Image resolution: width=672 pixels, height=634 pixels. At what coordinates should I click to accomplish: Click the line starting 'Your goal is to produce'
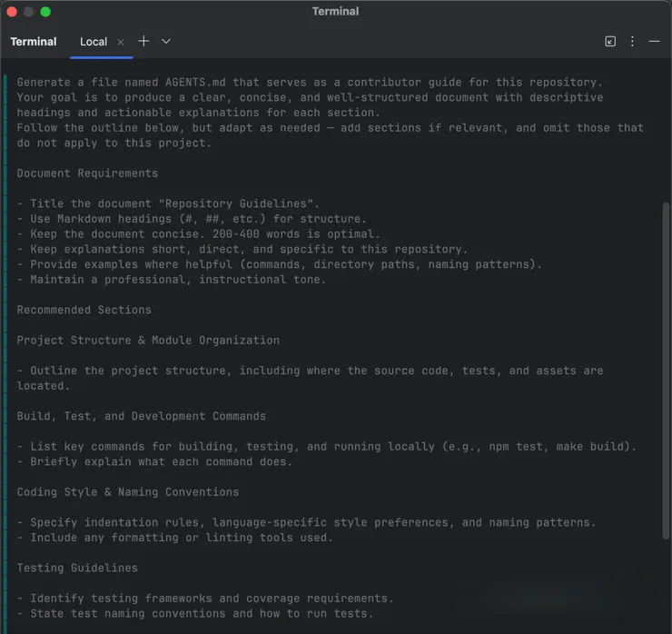pos(310,97)
